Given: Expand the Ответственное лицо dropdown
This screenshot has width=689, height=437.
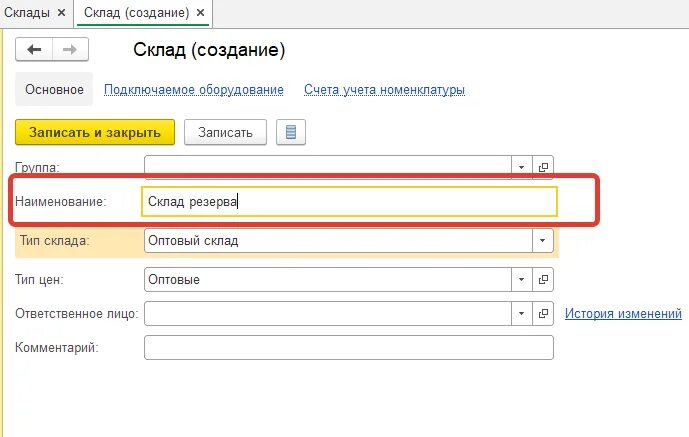Looking at the screenshot, I should point(522,314).
